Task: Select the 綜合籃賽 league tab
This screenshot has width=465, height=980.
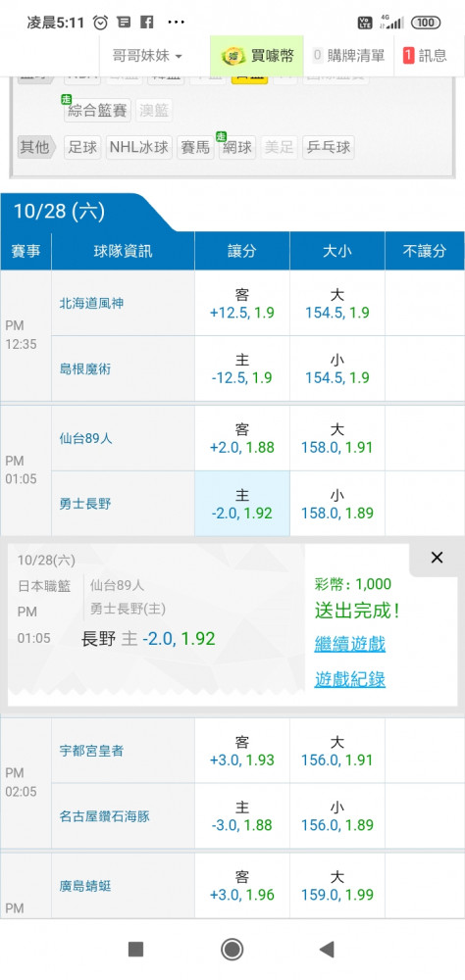Action: [x=98, y=111]
